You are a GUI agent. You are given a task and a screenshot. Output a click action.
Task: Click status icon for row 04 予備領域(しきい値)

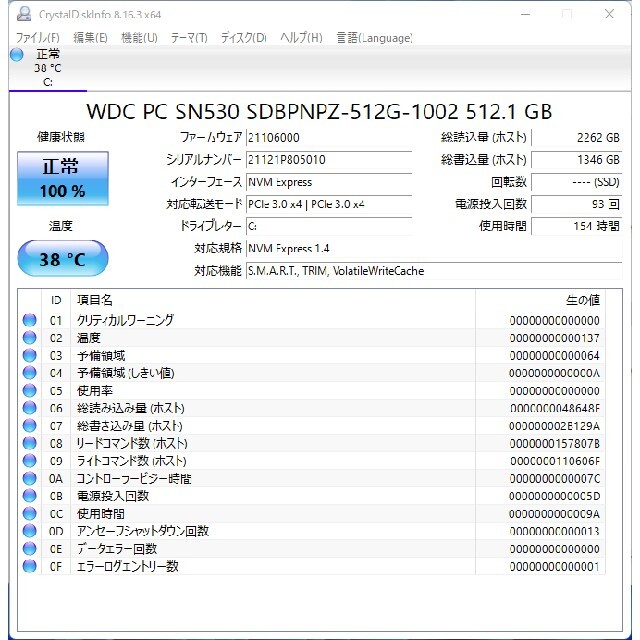(29, 373)
